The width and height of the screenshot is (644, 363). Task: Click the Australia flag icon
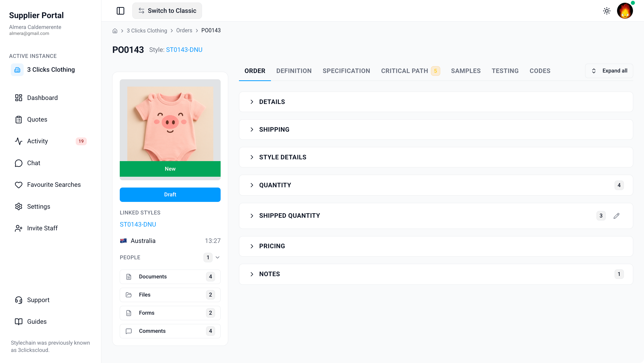[x=123, y=241]
